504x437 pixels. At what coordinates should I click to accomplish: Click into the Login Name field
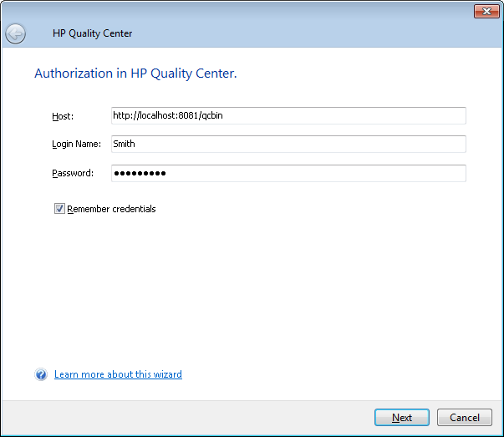click(288, 144)
